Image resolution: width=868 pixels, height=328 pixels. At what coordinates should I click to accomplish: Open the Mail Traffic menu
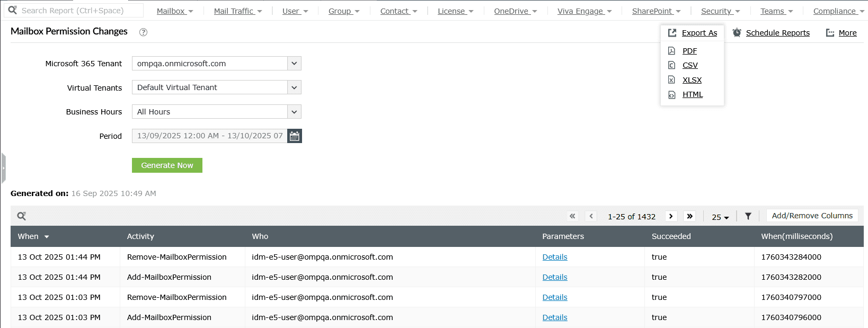coord(238,11)
